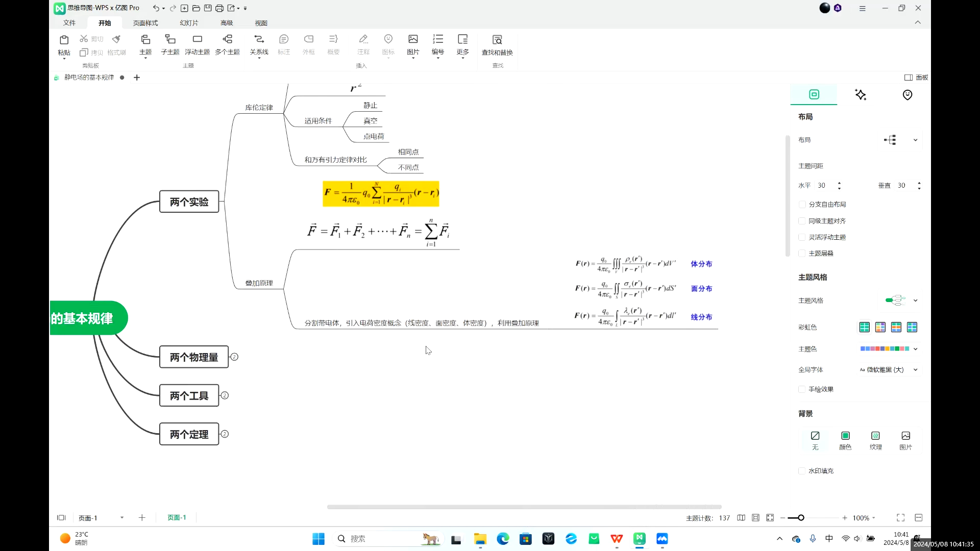
Task: Open the theme style (主题风格) dropdown
Action: pyautogui.click(x=901, y=300)
